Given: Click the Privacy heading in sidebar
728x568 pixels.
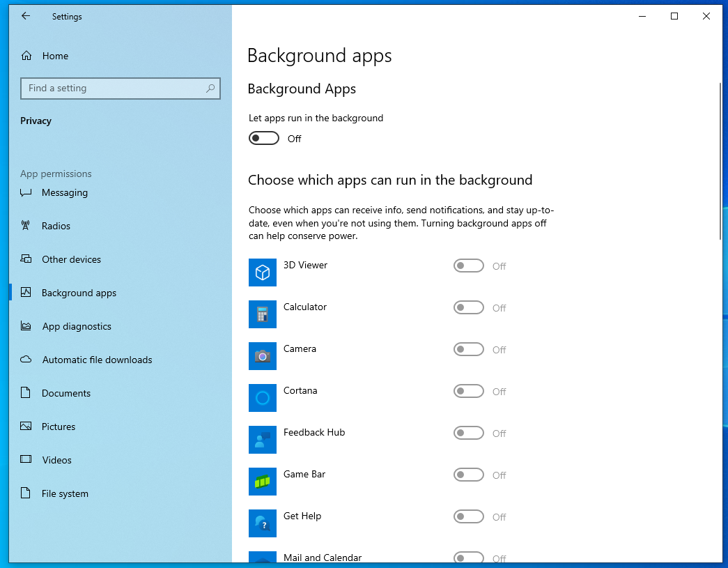Looking at the screenshot, I should [36, 121].
